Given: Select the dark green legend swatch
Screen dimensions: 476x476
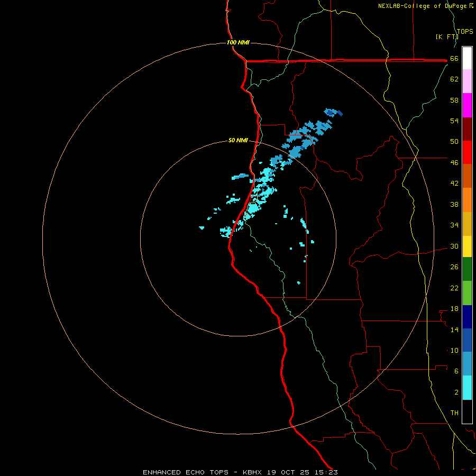Looking at the screenshot, I should (x=467, y=269).
